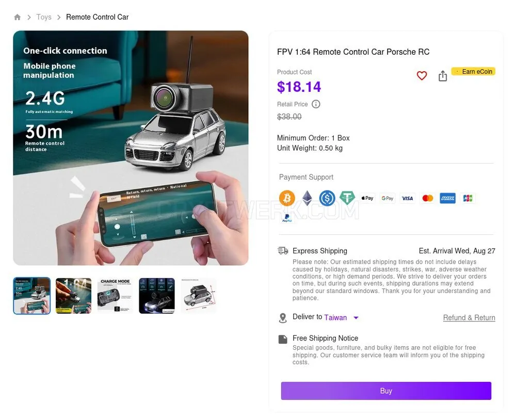This screenshot has height=420, width=516.
Task: Click the Tether payment icon
Action: point(347,198)
